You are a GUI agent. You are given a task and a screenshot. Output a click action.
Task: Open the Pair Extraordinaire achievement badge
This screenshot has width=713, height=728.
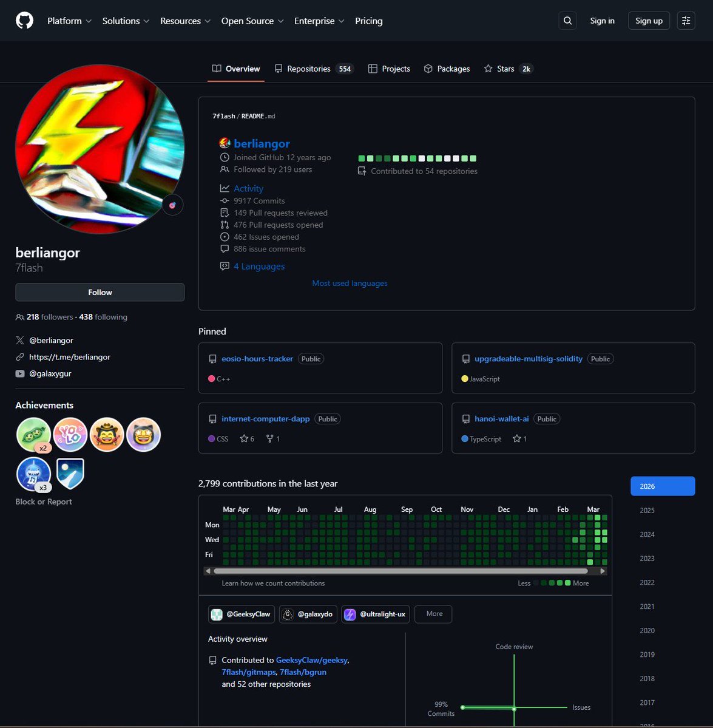click(x=33, y=435)
